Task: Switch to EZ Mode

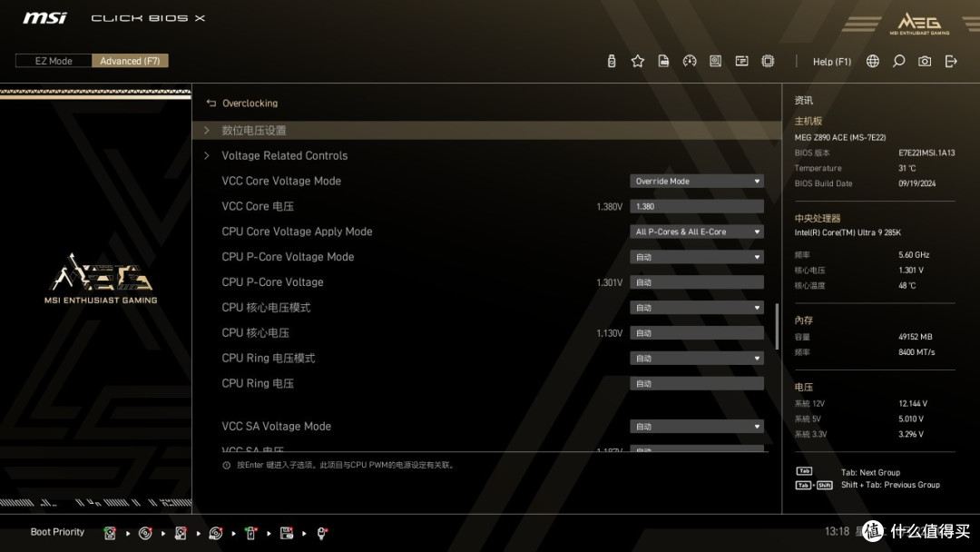Action: click(54, 61)
